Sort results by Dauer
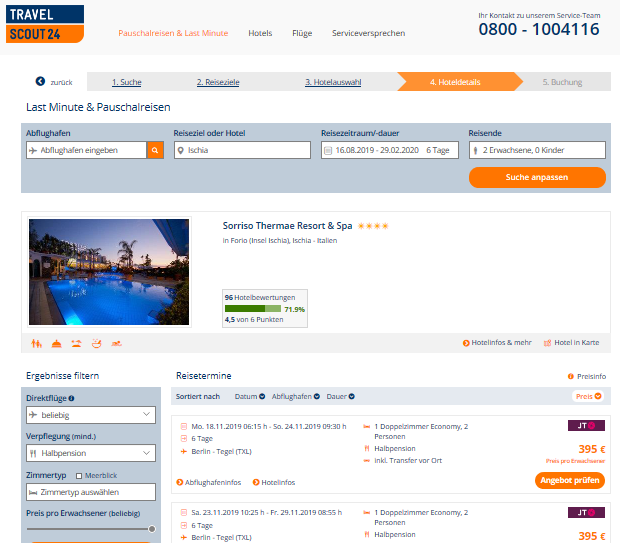Viewport: 620px width, 543px height. click(340, 396)
